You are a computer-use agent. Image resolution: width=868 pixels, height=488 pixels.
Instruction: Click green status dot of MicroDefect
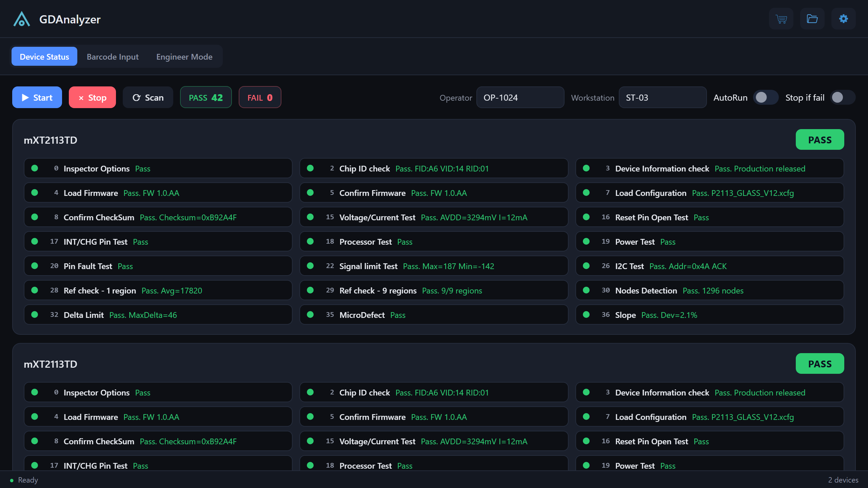coord(310,314)
